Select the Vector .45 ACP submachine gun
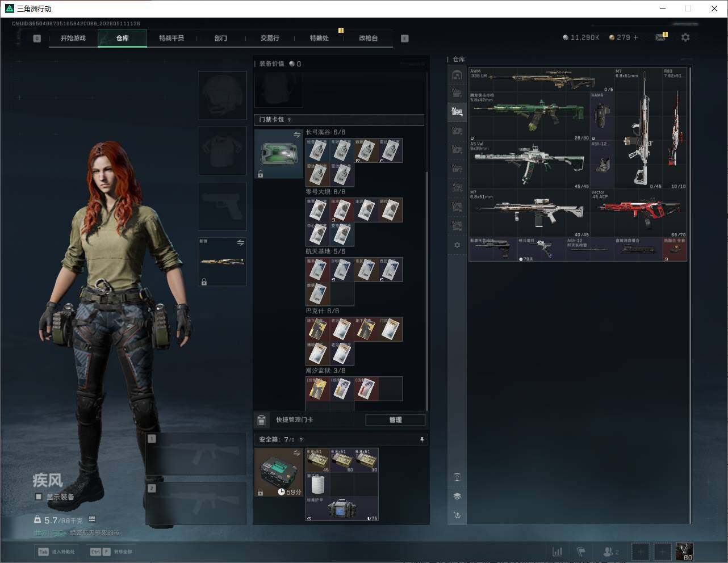Image resolution: width=728 pixels, height=563 pixels. [638, 213]
